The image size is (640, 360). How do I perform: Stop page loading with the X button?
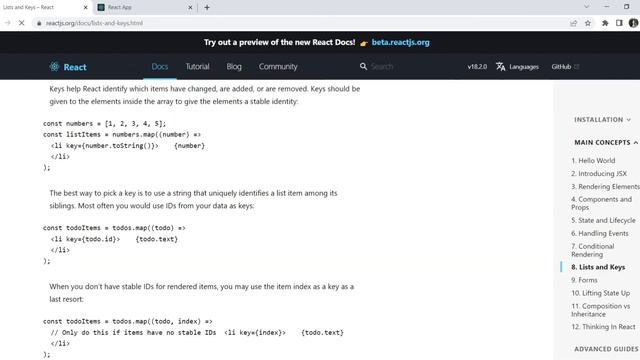[x=22, y=23]
